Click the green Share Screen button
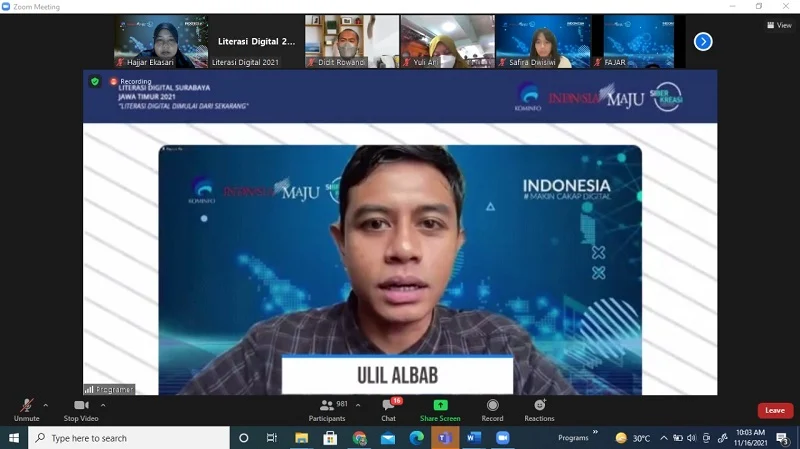This screenshot has height=449, width=800. 440,410
